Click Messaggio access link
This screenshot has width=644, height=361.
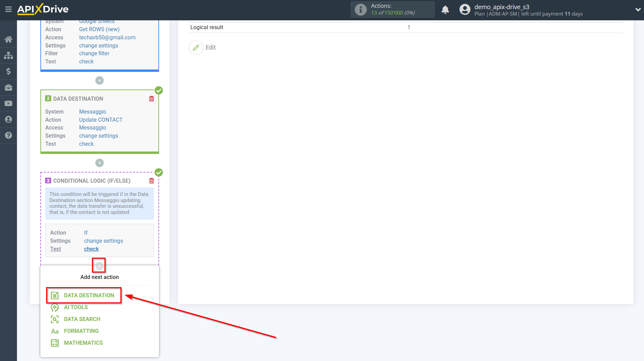pos(93,127)
